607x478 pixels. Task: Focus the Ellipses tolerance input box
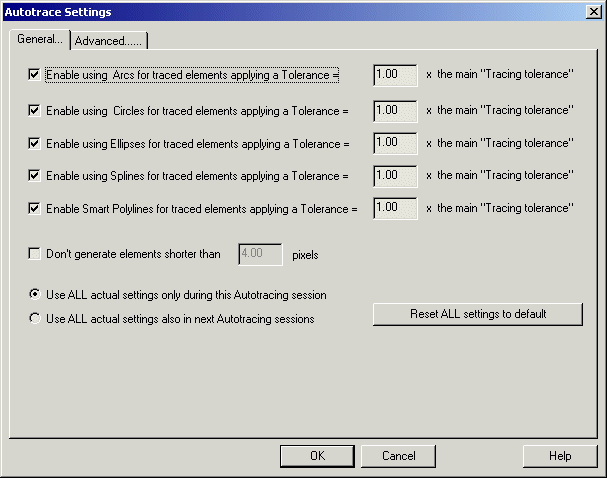click(396, 143)
